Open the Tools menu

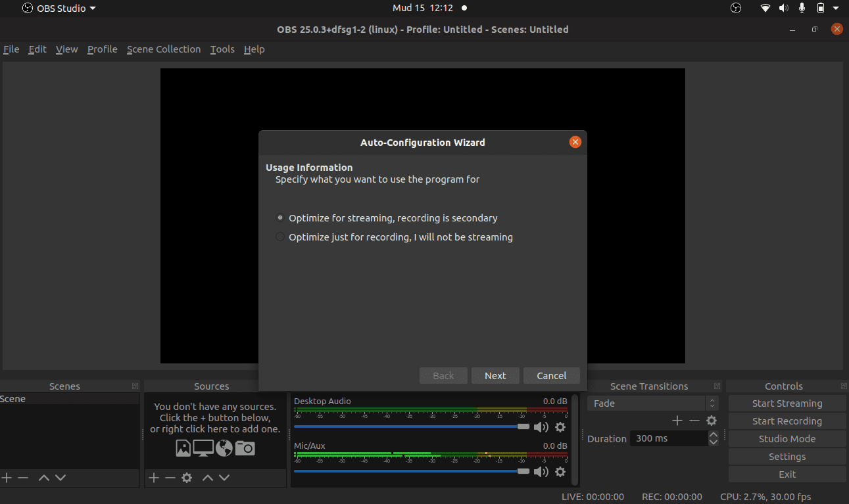[x=222, y=49]
